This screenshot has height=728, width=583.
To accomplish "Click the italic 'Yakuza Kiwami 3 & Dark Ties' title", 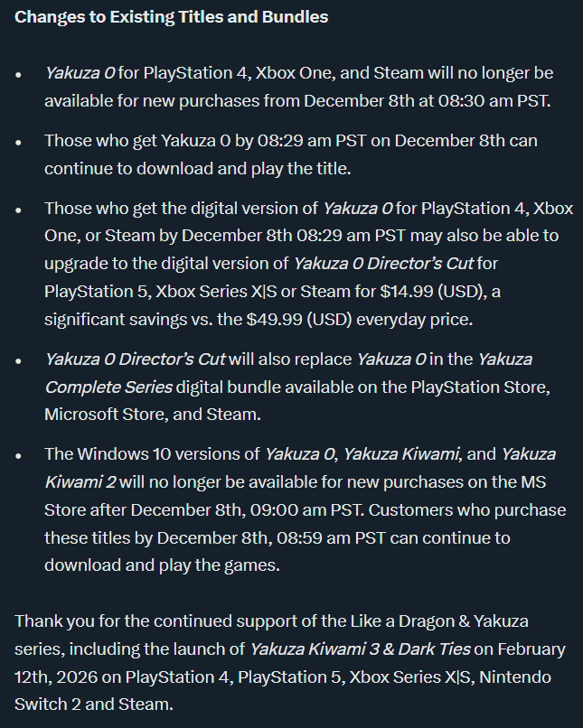I will 360,649.
